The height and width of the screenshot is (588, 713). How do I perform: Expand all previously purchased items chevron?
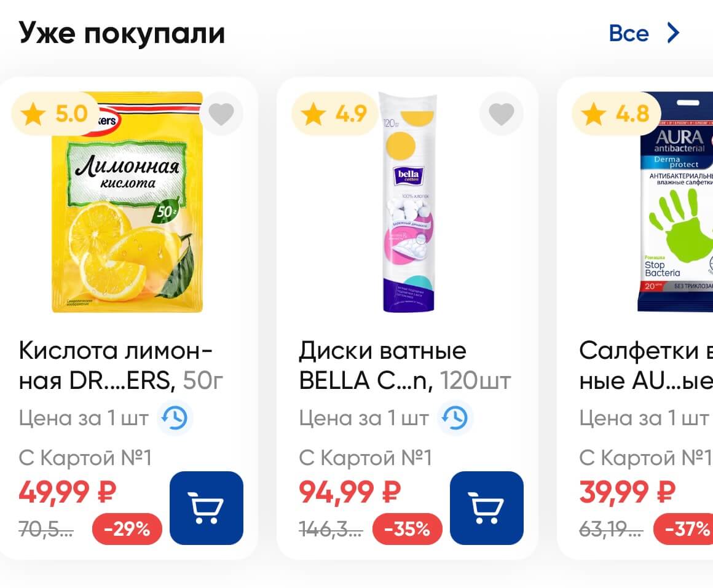[674, 33]
